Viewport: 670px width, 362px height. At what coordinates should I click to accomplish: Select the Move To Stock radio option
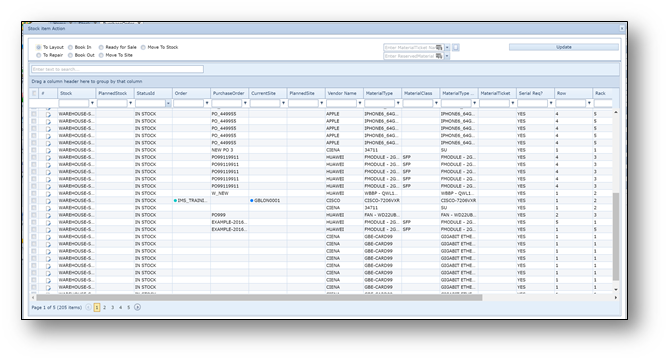point(143,47)
